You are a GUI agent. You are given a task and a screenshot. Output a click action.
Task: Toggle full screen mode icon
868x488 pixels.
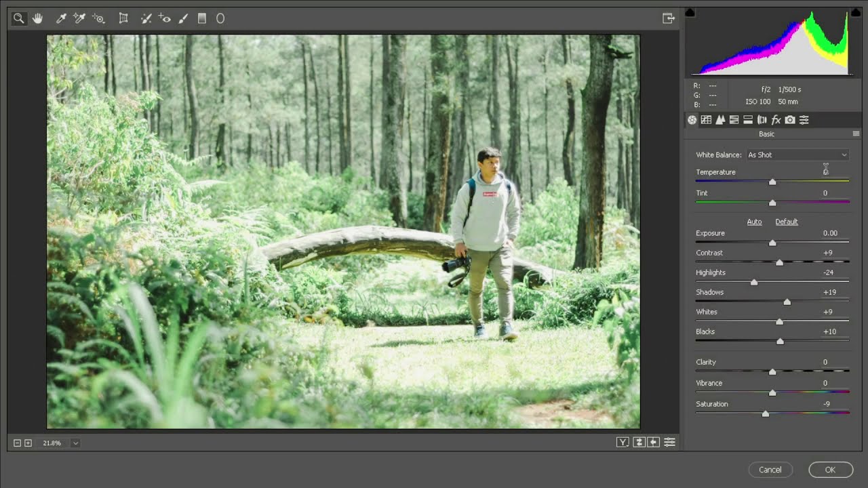pos(669,19)
